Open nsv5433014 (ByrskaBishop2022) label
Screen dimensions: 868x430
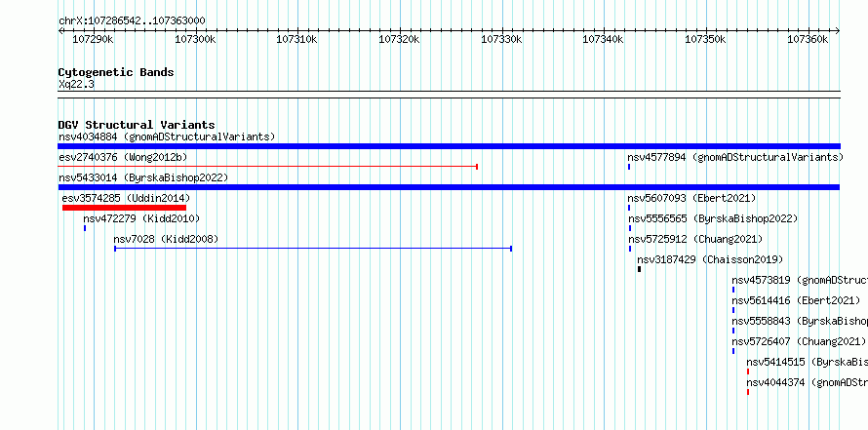143,177
